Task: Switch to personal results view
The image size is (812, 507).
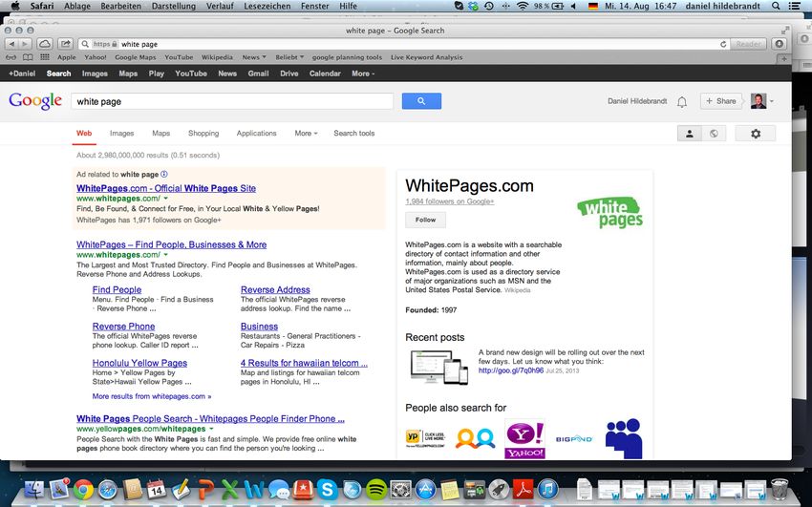Action: click(x=690, y=134)
